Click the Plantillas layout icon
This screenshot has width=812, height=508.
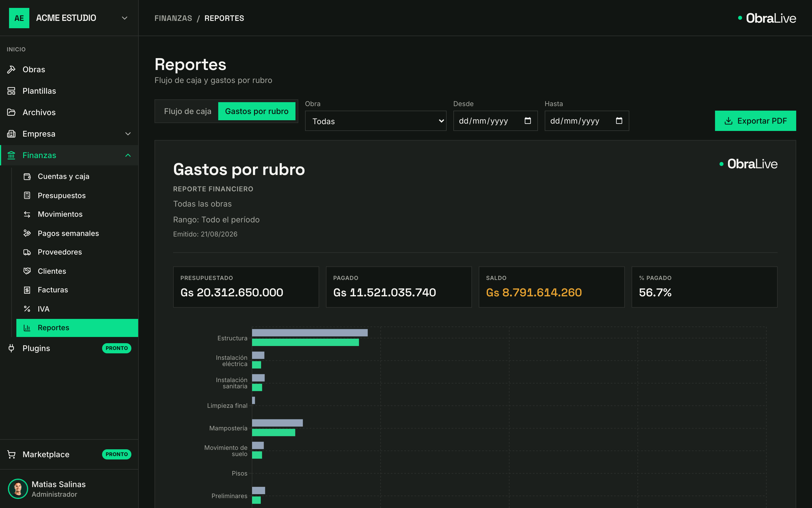coord(11,91)
